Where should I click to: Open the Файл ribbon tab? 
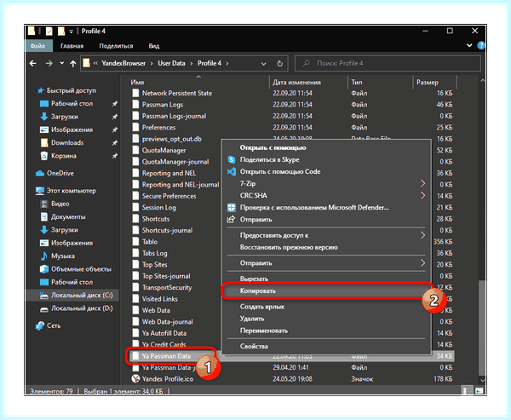click(38, 46)
